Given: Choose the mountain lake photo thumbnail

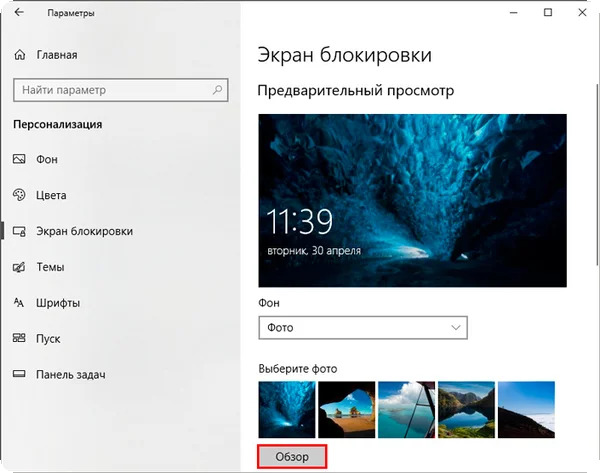Looking at the screenshot, I should pyautogui.click(x=466, y=409).
